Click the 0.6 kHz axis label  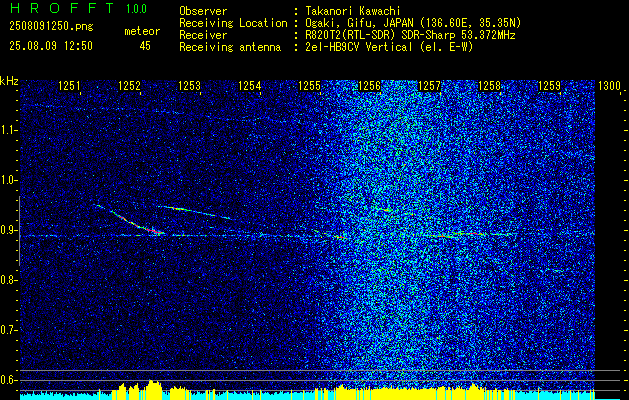[8, 380]
